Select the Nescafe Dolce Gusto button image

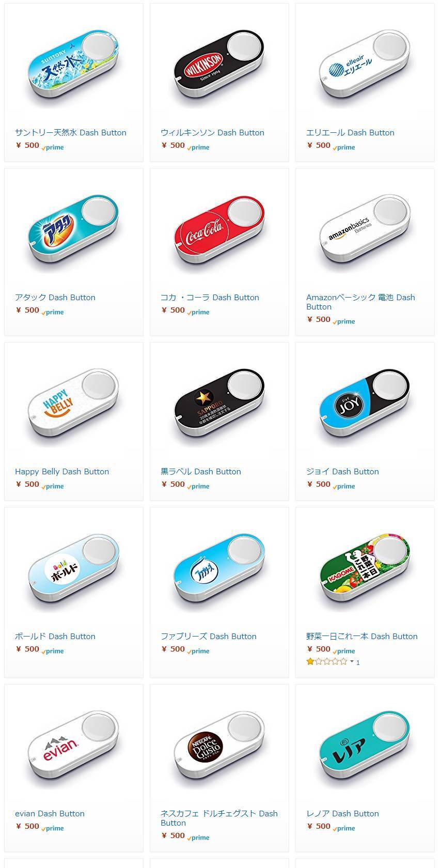219,750
